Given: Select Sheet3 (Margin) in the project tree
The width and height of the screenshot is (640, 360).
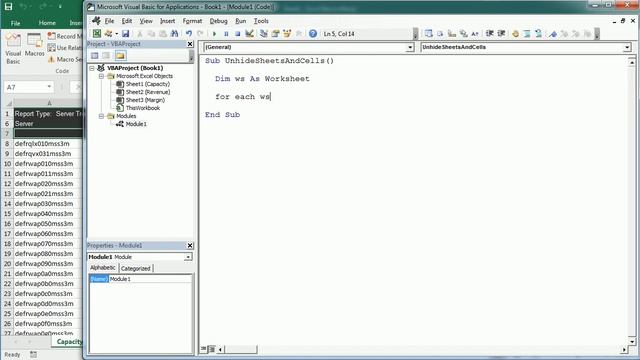Looking at the screenshot, I should point(145,100).
